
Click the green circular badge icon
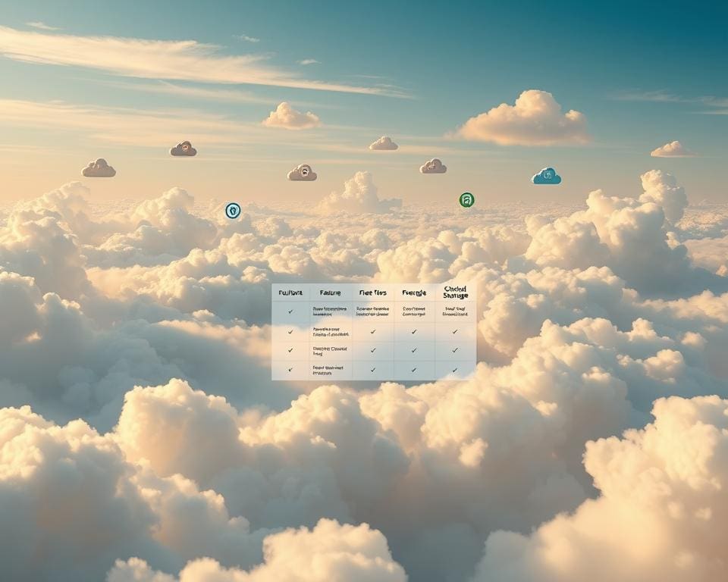[466, 200]
